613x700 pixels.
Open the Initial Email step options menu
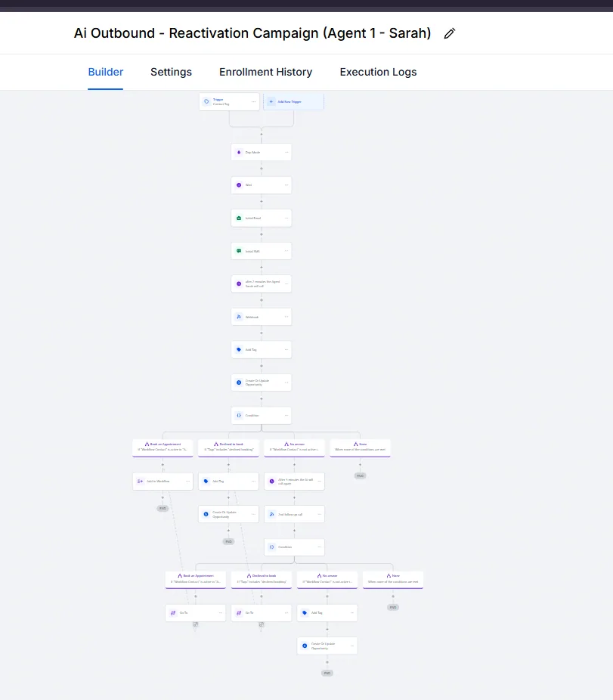click(x=286, y=218)
